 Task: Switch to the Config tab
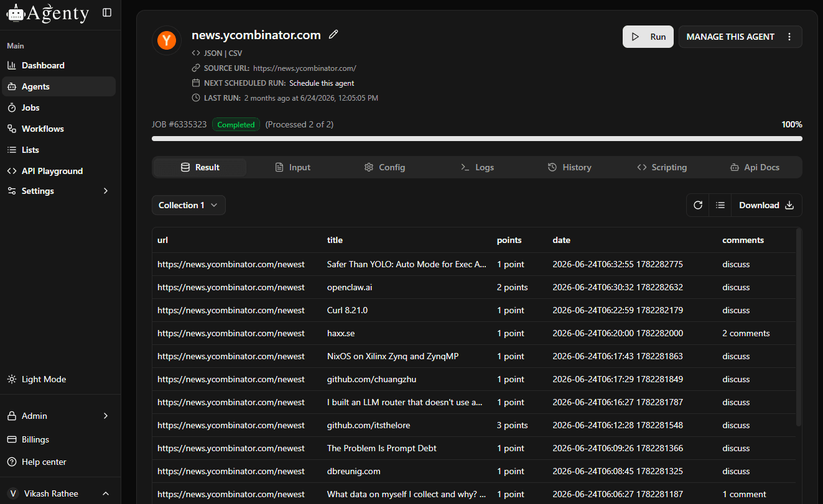click(384, 167)
